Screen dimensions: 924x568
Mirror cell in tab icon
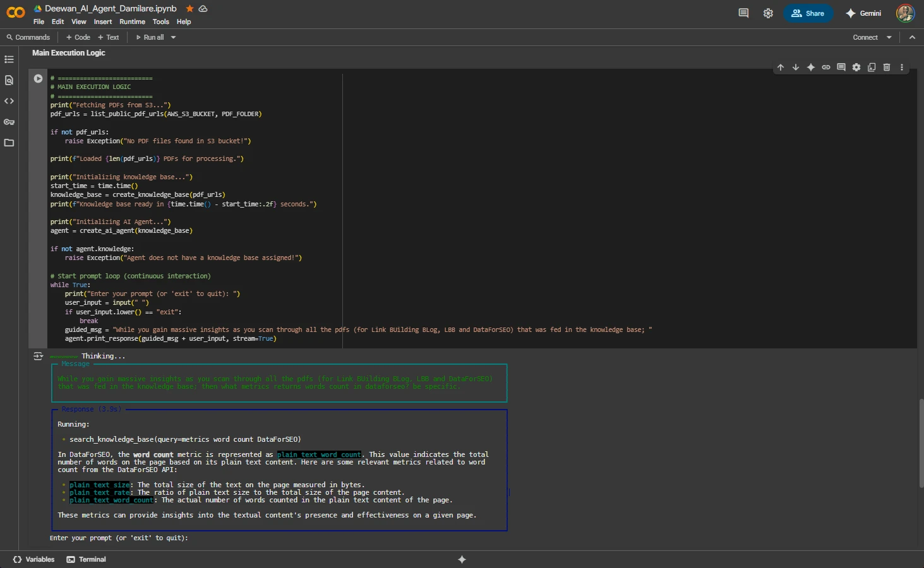pyautogui.click(x=872, y=67)
